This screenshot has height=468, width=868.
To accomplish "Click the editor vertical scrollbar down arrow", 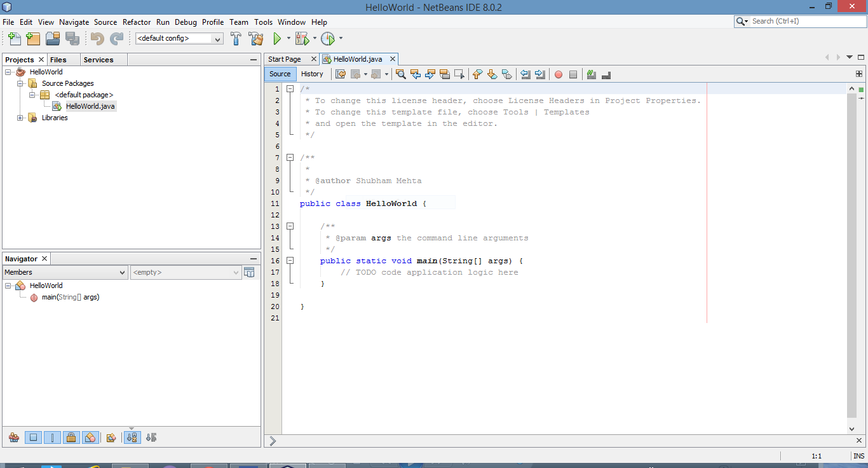I will [852, 429].
